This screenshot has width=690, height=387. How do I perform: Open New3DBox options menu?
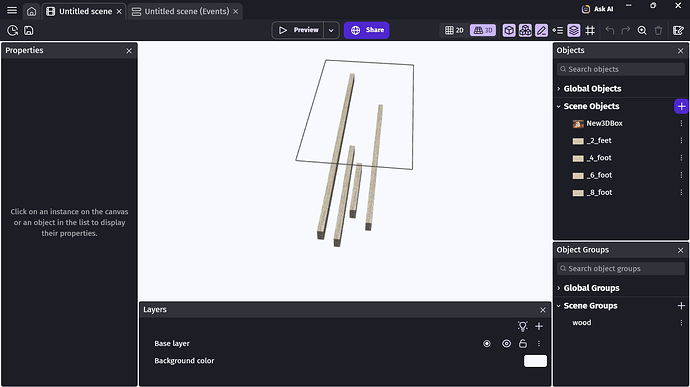click(681, 124)
